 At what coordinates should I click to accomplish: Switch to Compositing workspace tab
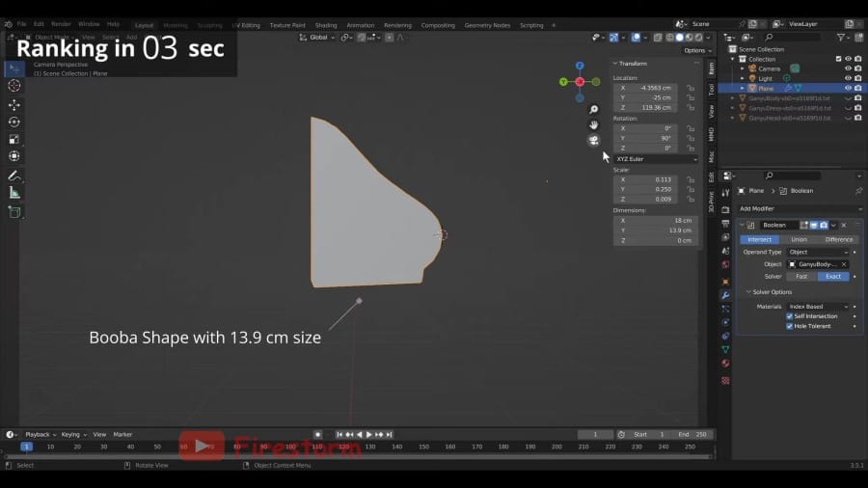(438, 25)
